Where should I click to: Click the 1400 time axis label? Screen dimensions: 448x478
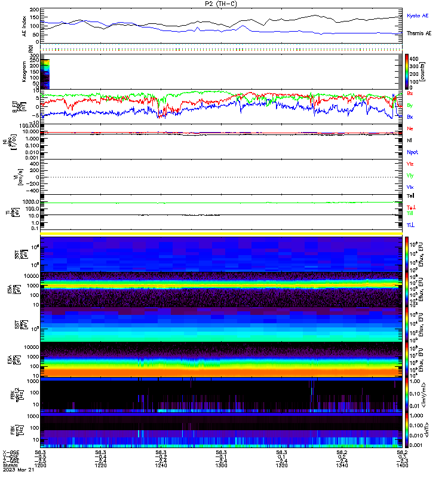click(402, 465)
